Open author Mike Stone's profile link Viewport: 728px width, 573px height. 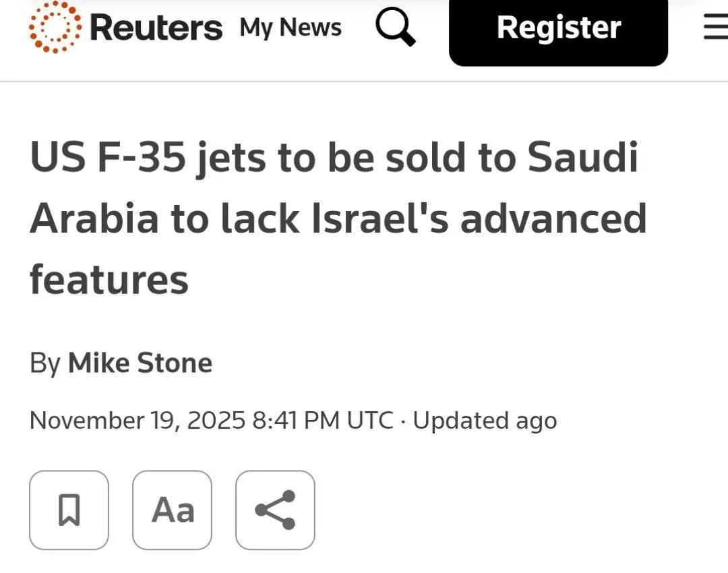click(140, 363)
